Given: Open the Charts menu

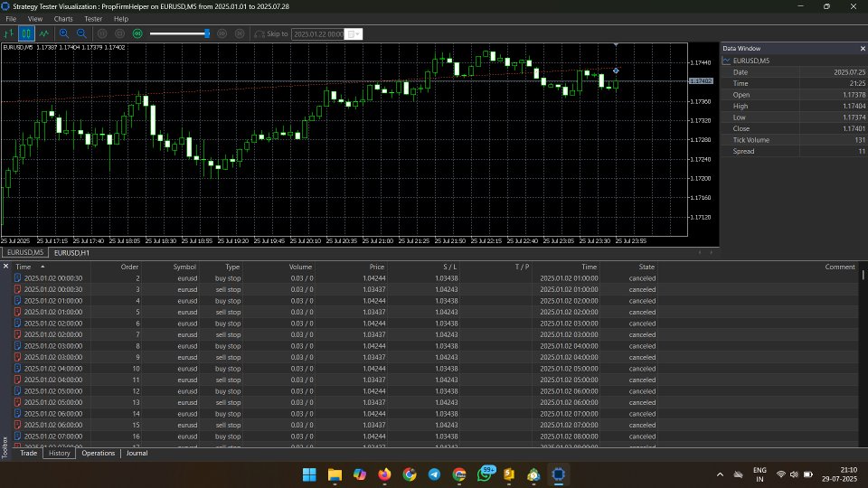Looking at the screenshot, I should (63, 19).
